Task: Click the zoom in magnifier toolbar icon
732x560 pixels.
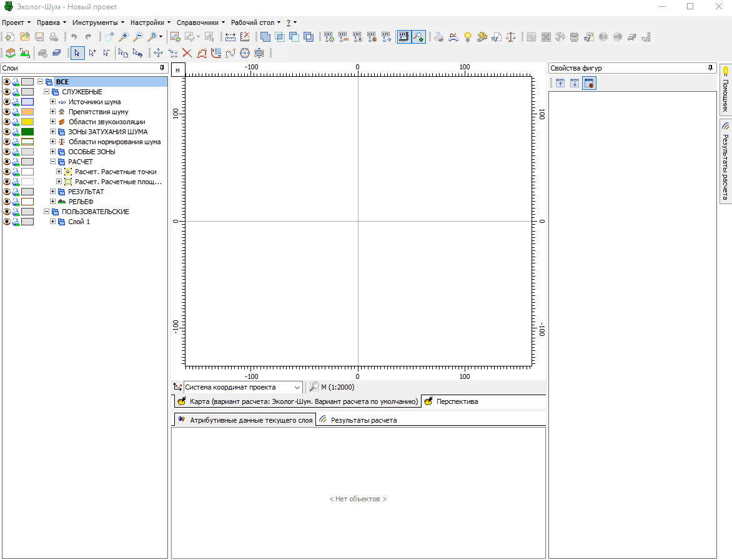Action: pyautogui.click(x=124, y=37)
